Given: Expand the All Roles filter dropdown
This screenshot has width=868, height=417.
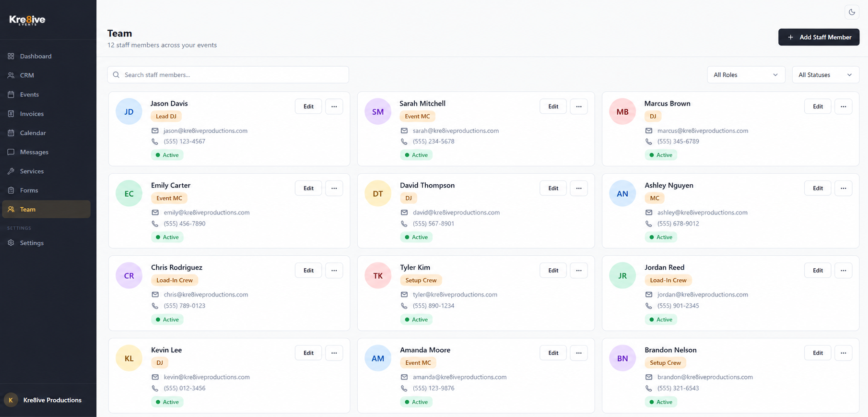Looking at the screenshot, I should [x=746, y=75].
